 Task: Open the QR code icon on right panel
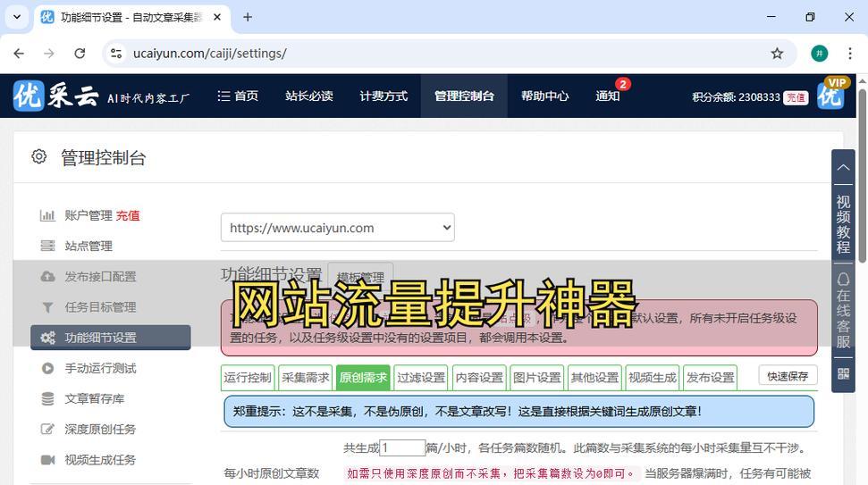(843, 374)
